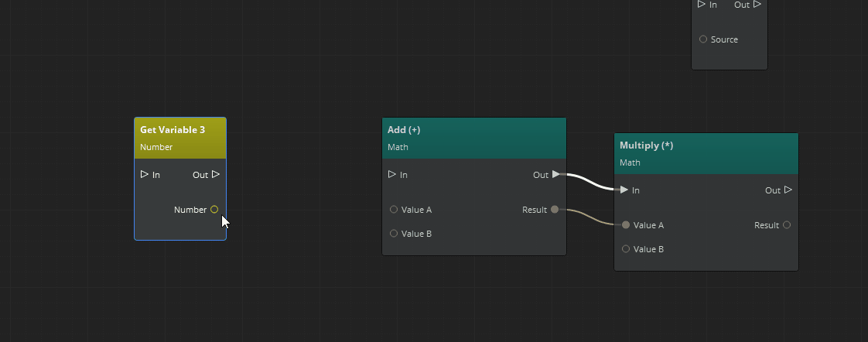This screenshot has width=868, height=342.
Task: Click the In pin on the top-right node
Action: (702, 5)
